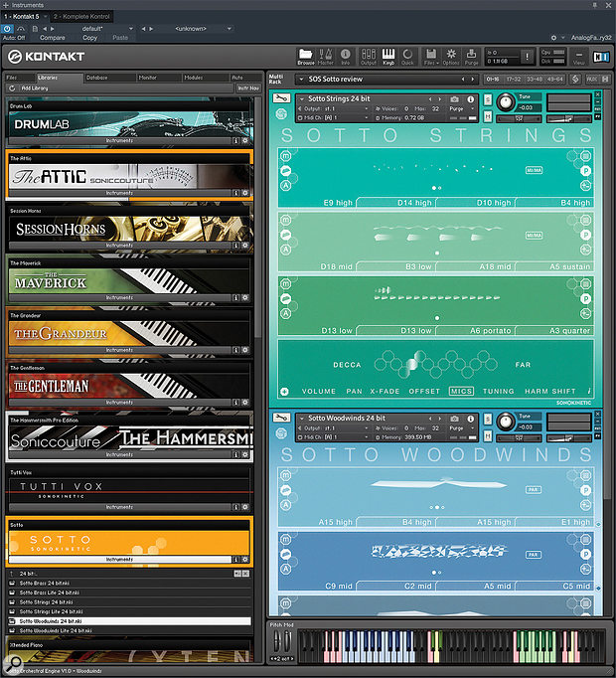Open Instruments of the Sotto library

tap(120, 559)
